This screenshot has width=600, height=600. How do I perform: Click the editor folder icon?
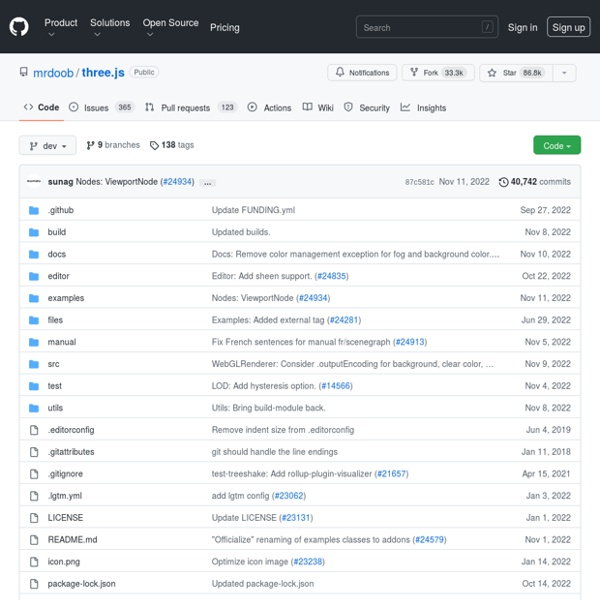click(34, 276)
